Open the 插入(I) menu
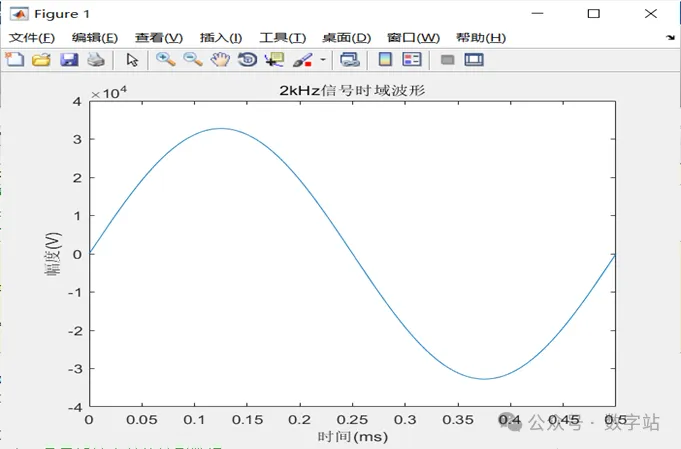 [x=221, y=38]
